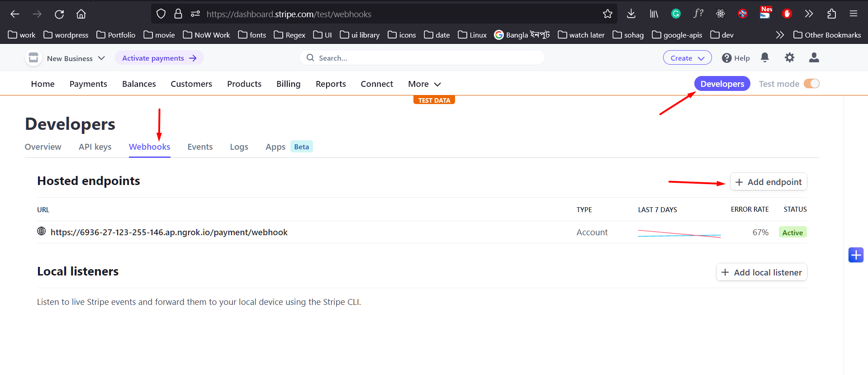Go back using the browser back arrow

pos(15,14)
